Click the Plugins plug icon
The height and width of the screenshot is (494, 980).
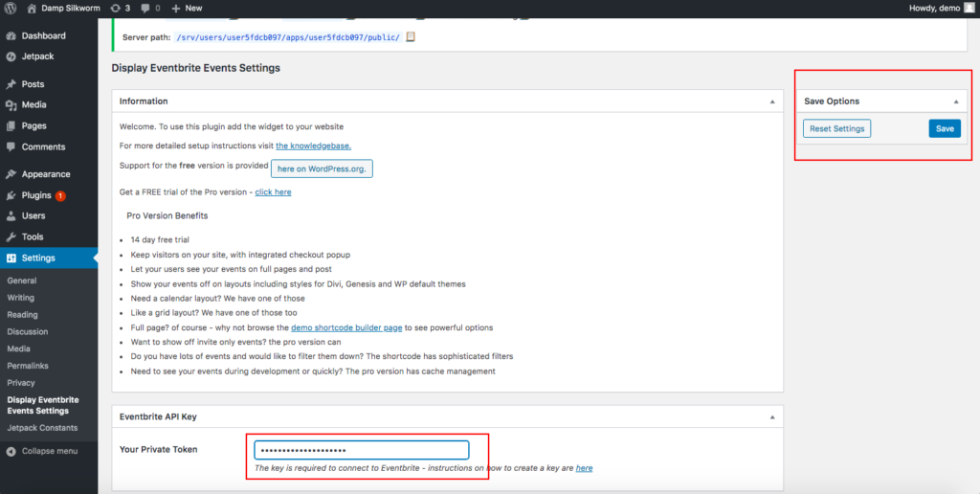click(x=11, y=195)
